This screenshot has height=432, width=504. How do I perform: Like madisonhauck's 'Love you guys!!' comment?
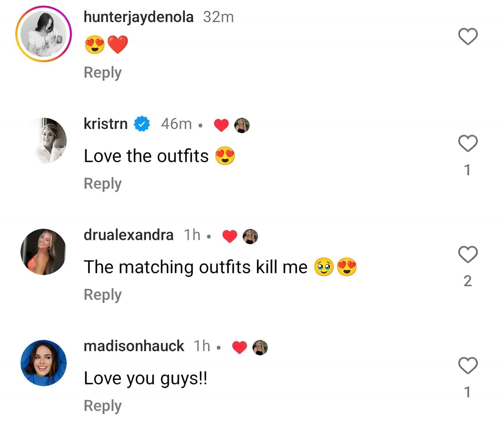467,366
